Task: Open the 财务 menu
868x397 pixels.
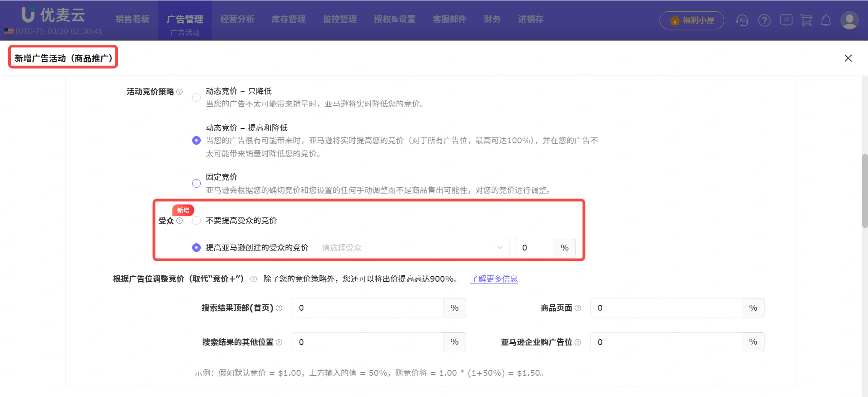Action: click(492, 19)
